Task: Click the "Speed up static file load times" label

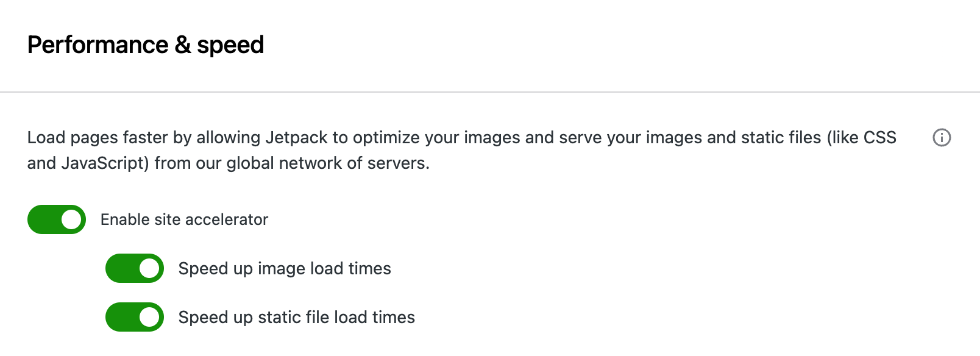Action: (x=296, y=317)
